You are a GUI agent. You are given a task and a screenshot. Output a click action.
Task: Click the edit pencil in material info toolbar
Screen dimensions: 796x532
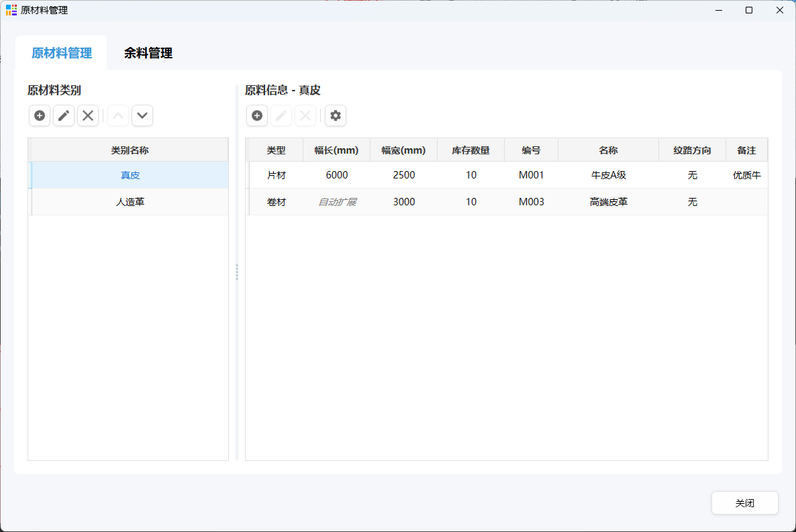pos(281,115)
